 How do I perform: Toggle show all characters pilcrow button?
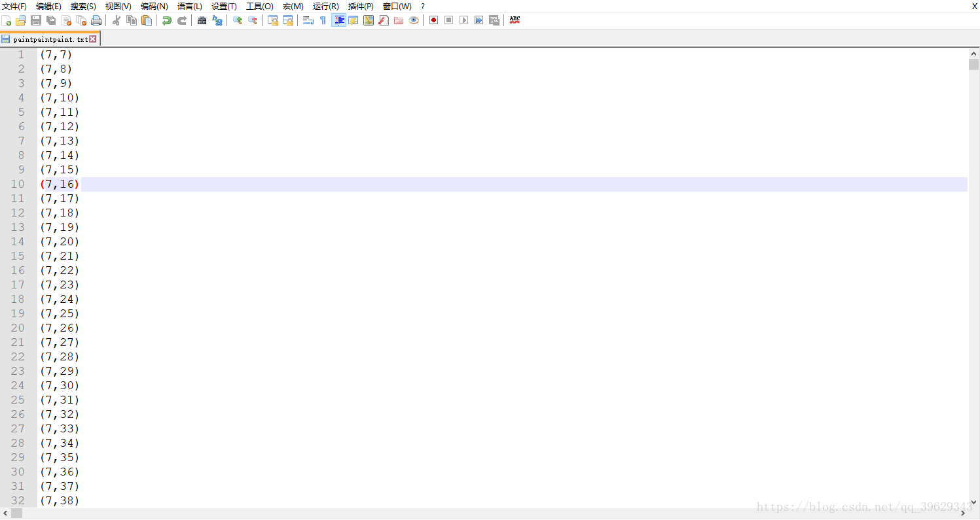[323, 20]
